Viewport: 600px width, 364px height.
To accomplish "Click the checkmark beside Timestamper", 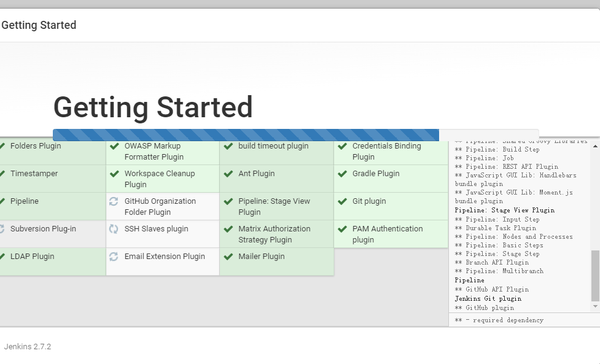I will (x=2, y=174).
